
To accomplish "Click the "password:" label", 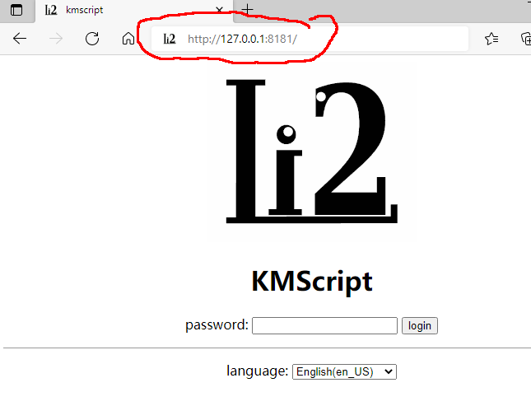I will coord(217,324).
